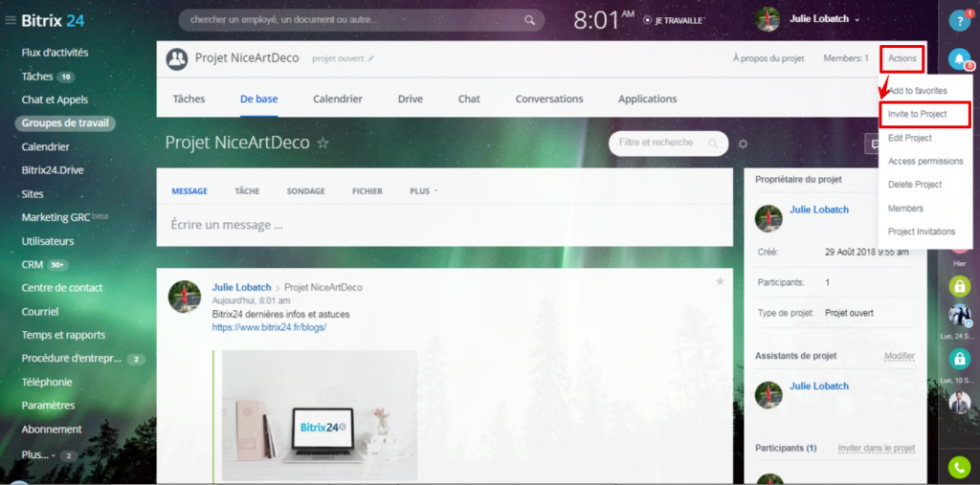The height and width of the screenshot is (485, 980).
Task: Click À propos du projet
Action: (768, 58)
